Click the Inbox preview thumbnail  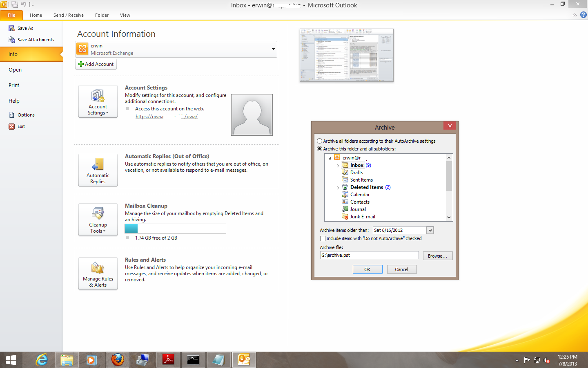pos(347,55)
